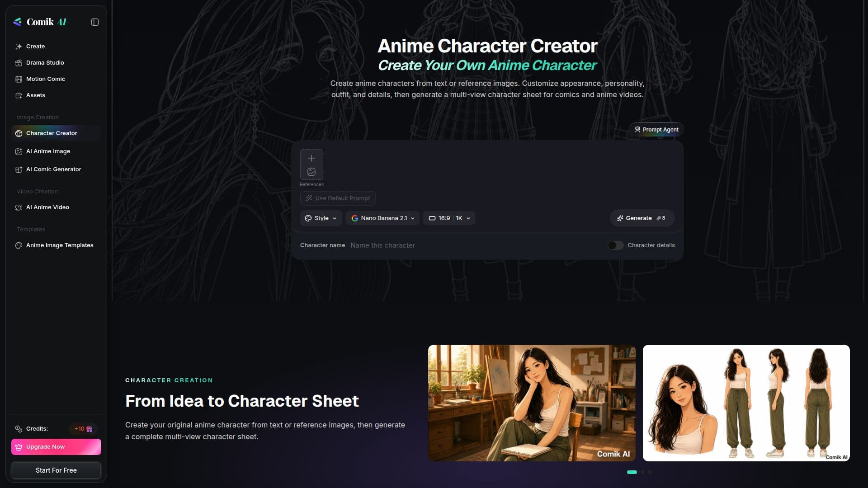This screenshot has width=868, height=488.
Task: Click the Credits coin icon
Action: [19, 429]
